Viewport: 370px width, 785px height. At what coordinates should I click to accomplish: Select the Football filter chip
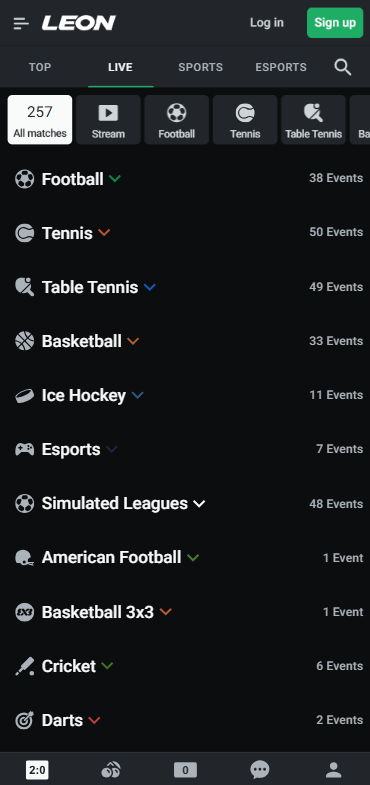(177, 120)
